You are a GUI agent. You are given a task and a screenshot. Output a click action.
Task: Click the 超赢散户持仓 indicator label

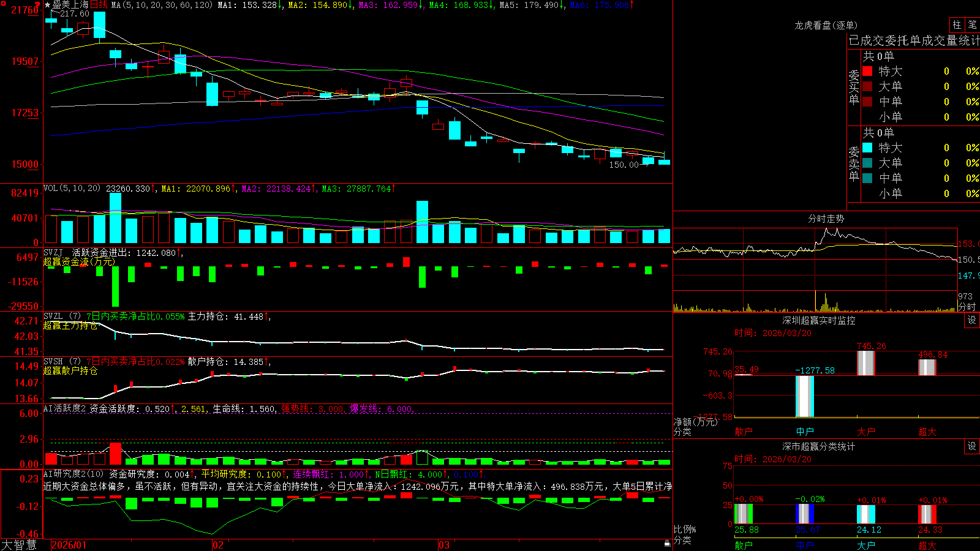point(70,370)
